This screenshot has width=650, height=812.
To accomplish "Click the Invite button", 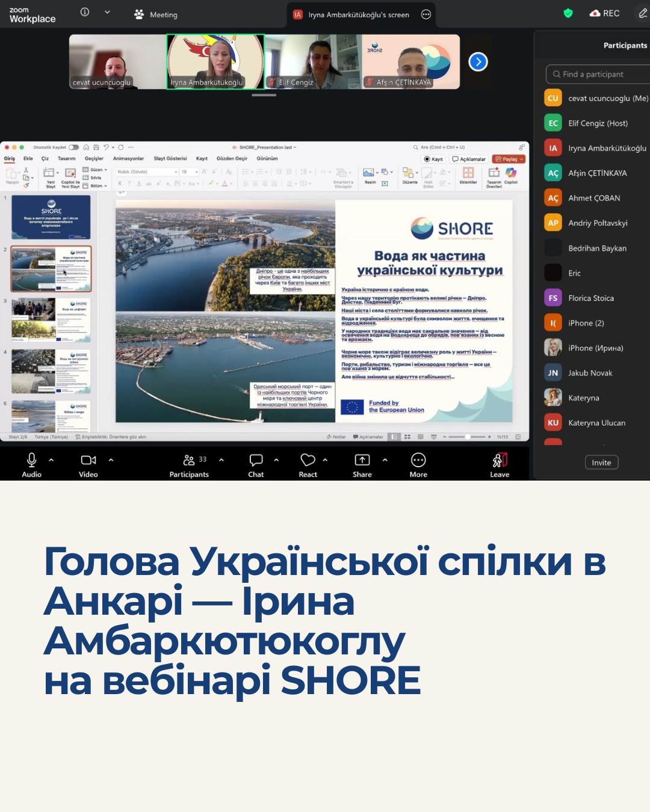I will (x=601, y=463).
